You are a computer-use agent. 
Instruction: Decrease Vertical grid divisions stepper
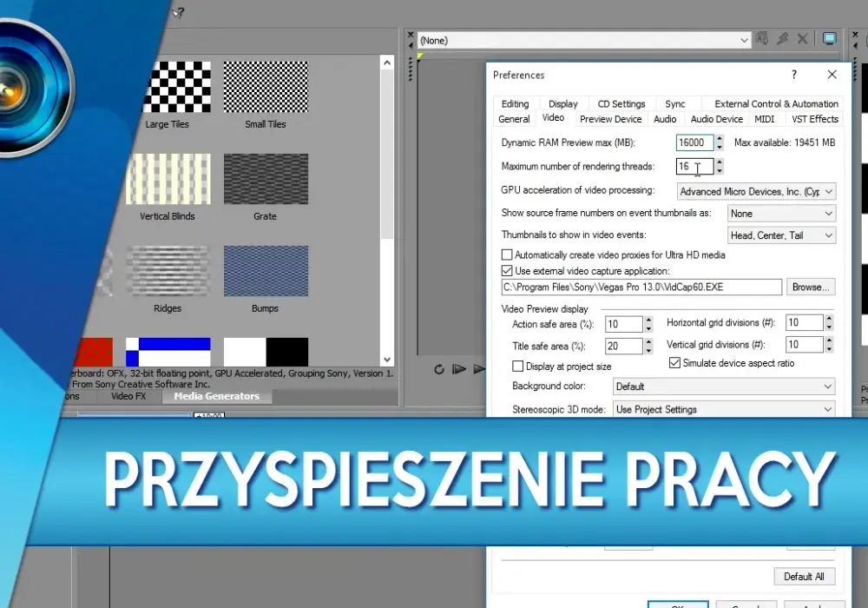(x=829, y=349)
